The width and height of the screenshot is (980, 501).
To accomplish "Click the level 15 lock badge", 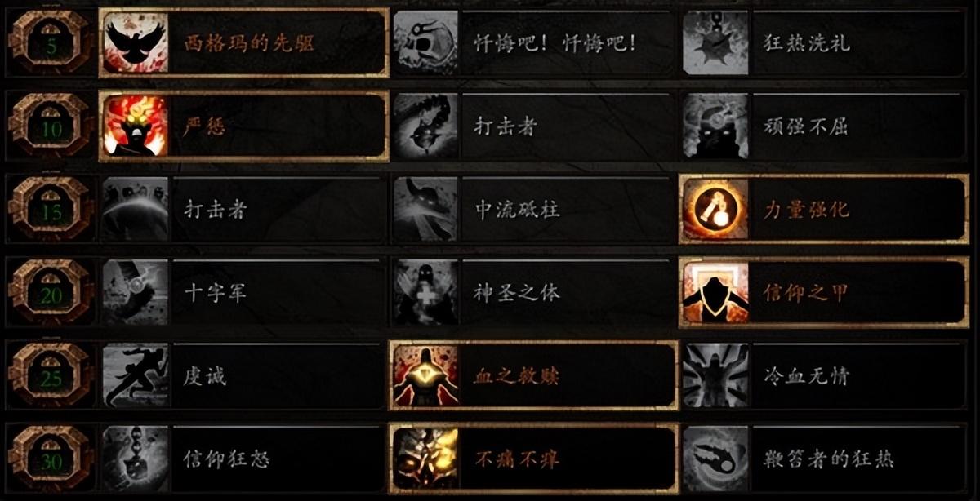I will [x=51, y=209].
